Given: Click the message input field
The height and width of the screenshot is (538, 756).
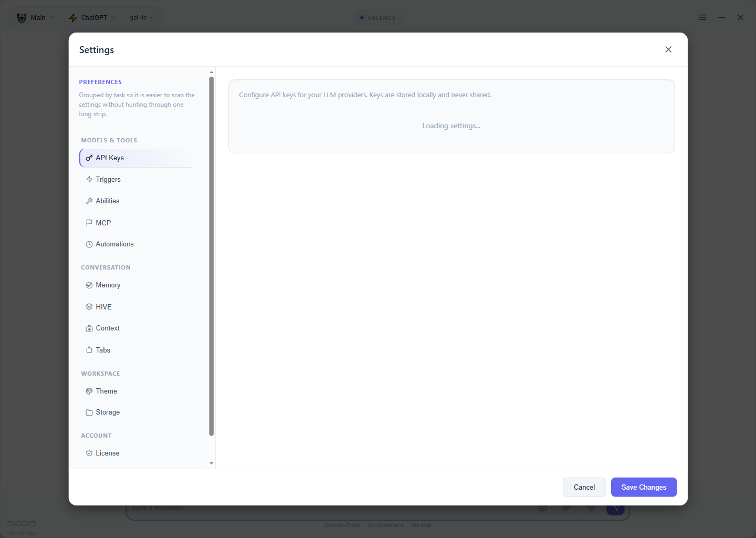Looking at the screenshot, I should 315,507.
